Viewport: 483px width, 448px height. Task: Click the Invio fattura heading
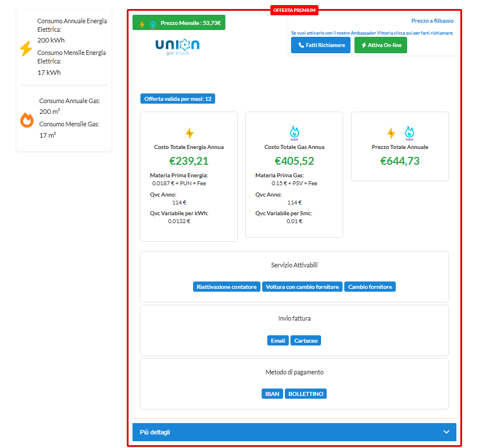(x=294, y=318)
